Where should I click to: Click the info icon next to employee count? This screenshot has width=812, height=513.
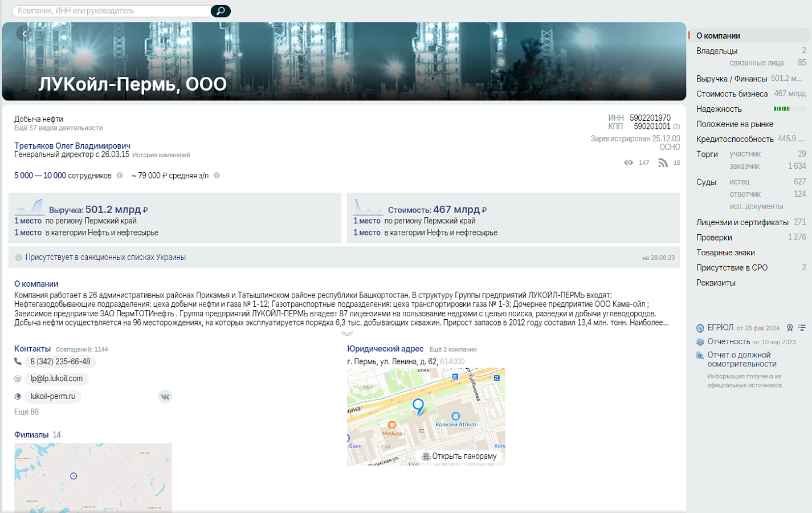tap(120, 176)
